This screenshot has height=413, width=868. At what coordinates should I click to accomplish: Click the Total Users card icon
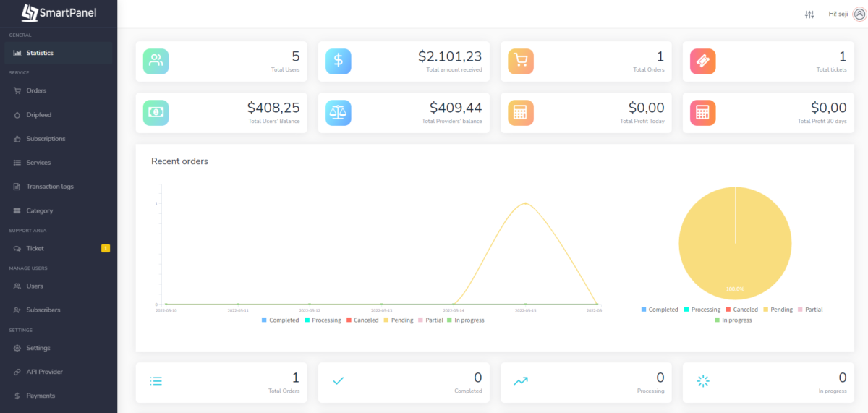tap(156, 61)
